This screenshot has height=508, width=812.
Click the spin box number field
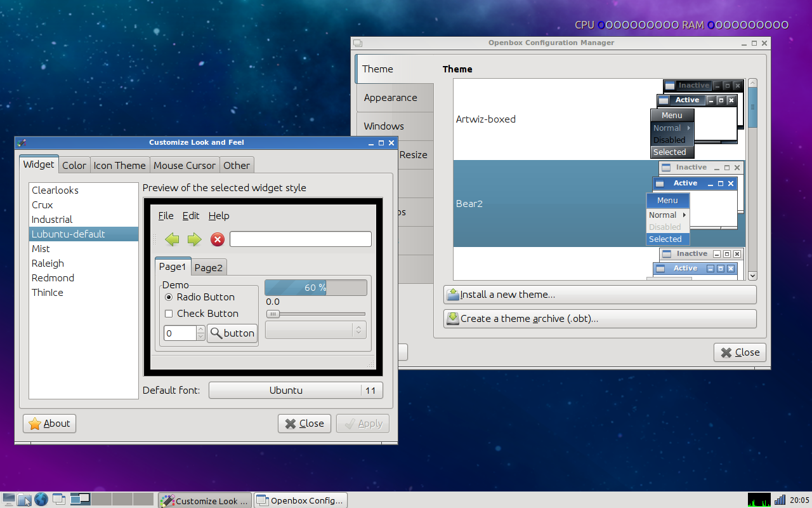pos(180,333)
